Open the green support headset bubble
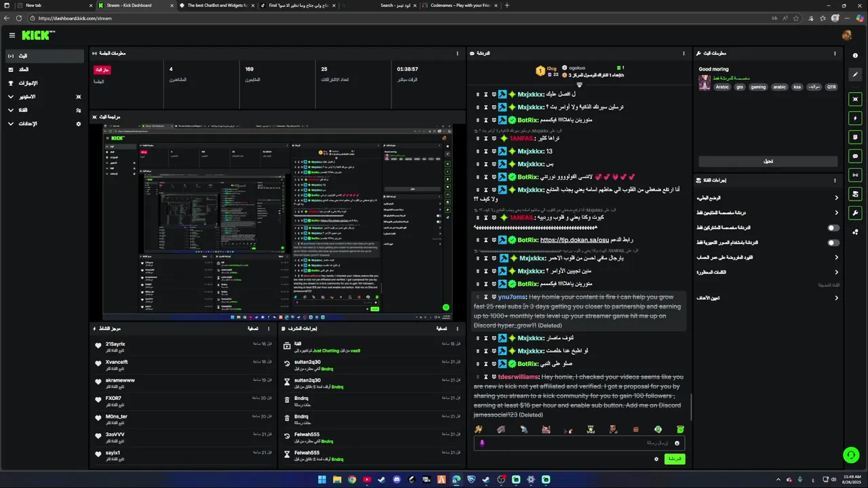 850,455
